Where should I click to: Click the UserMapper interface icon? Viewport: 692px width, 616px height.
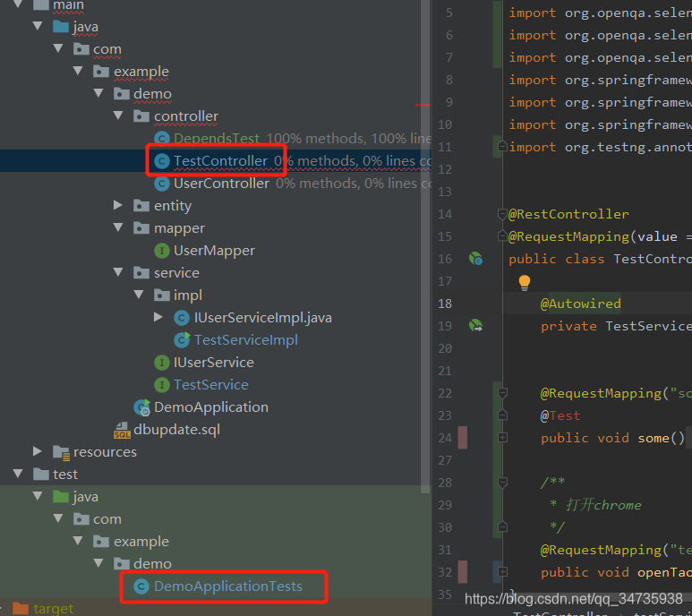(x=162, y=251)
